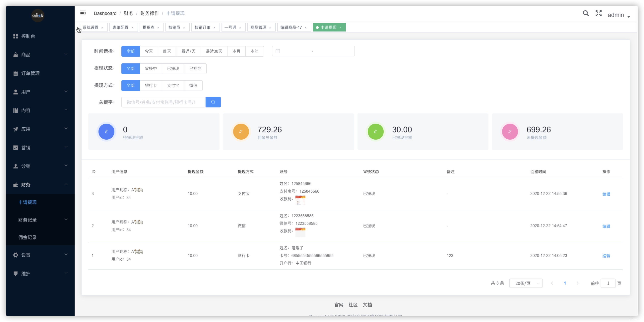
Task: Open the 官网 footer link
Action: tap(339, 305)
